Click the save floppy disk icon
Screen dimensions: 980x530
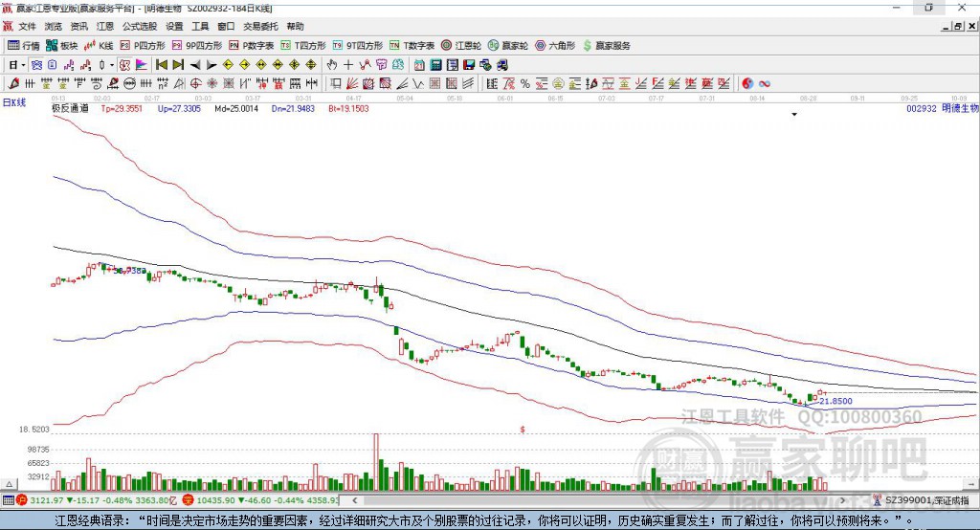tap(469, 65)
